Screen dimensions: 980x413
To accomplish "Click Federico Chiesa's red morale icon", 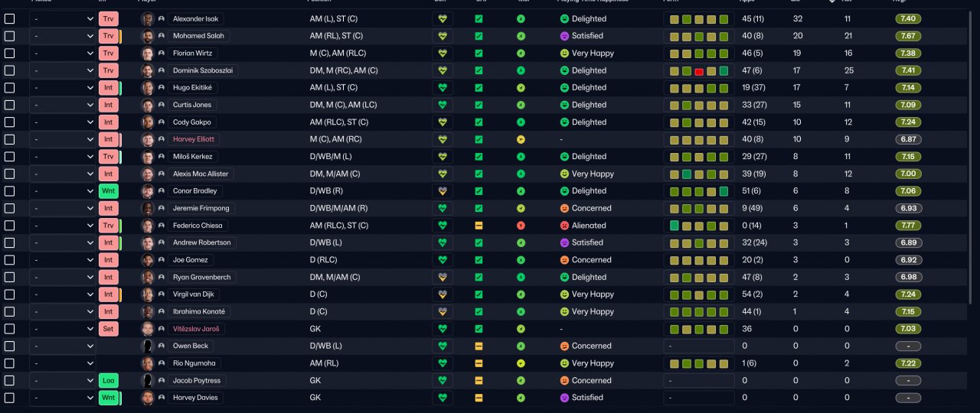I will [x=521, y=226].
